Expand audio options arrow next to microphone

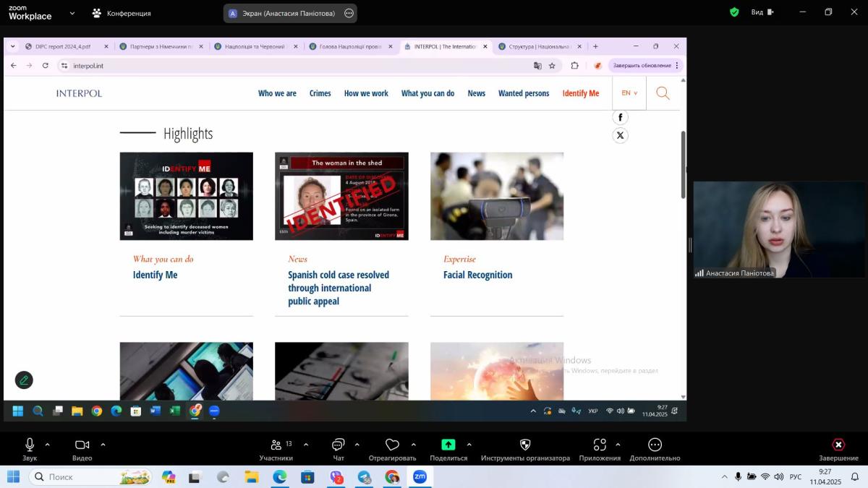click(x=48, y=444)
